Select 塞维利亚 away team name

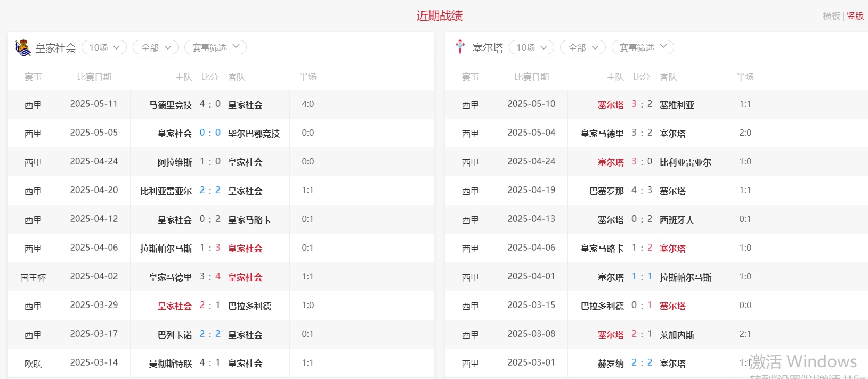[677, 105]
